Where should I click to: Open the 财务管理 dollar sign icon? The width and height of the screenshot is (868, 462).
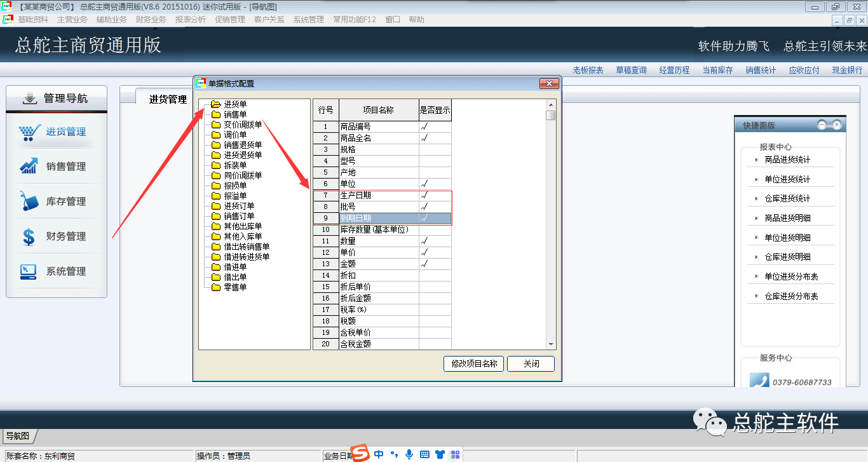[29, 236]
